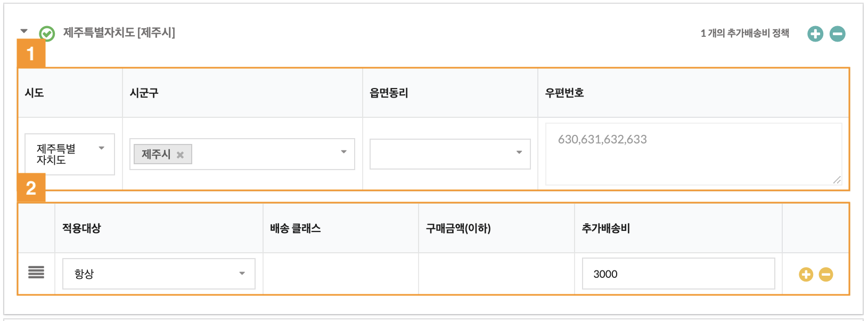Collapse the 제주특별자치도 [제주시] section arrow

[24, 31]
